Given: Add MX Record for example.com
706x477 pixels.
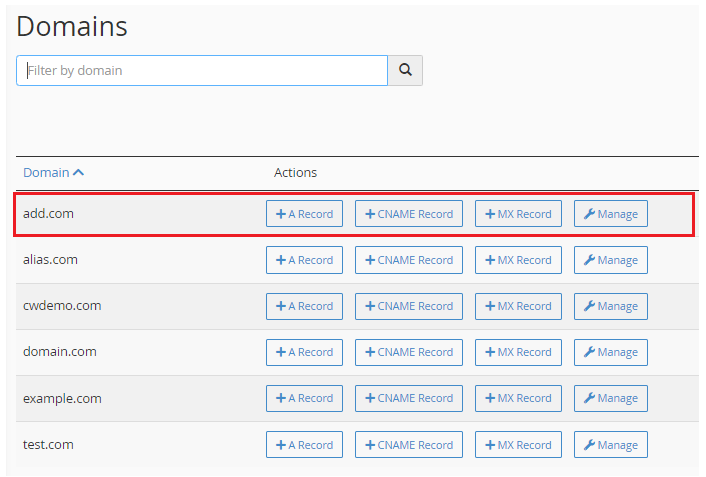Looking at the screenshot, I should 518,398.
